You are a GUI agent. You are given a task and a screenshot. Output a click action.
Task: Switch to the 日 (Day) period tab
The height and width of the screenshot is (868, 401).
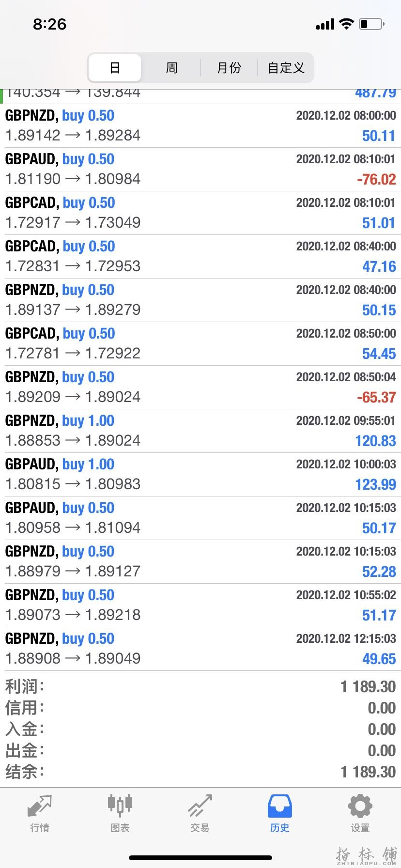coord(115,68)
